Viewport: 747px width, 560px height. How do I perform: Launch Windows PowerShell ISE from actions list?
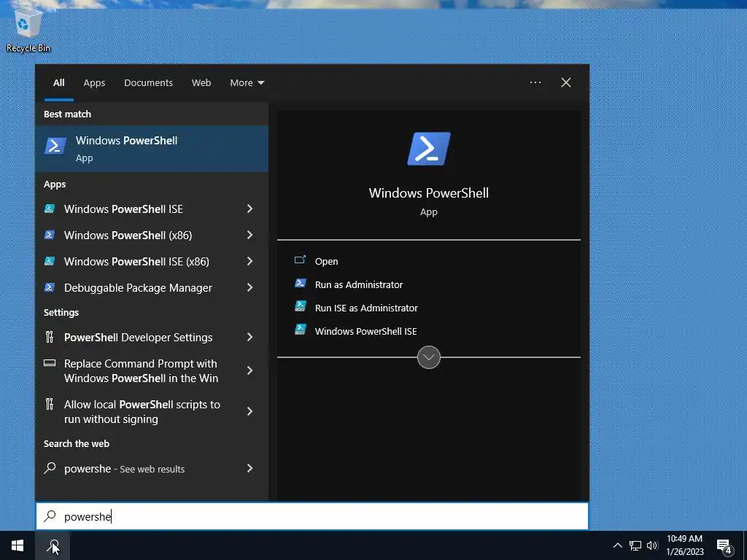[365, 332]
